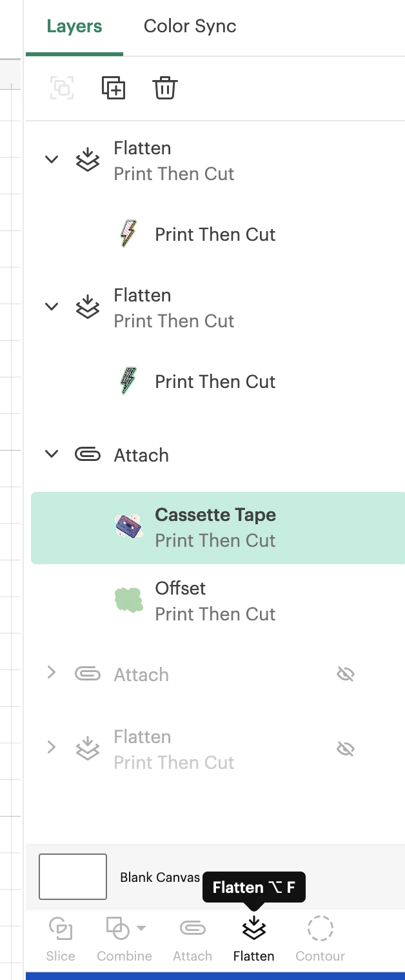Show the hidden Flatten layer
The width and height of the screenshot is (405, 980).
(x=346, y=749)
